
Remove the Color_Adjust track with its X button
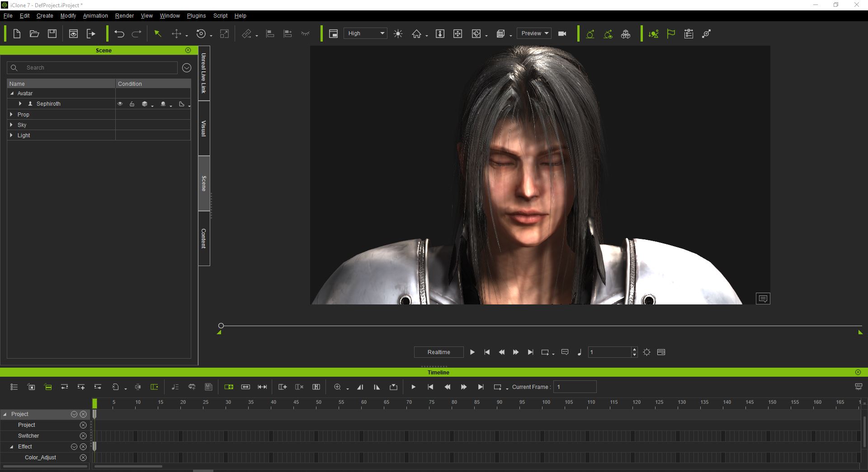pyautogui.click(x=83, y=458)
